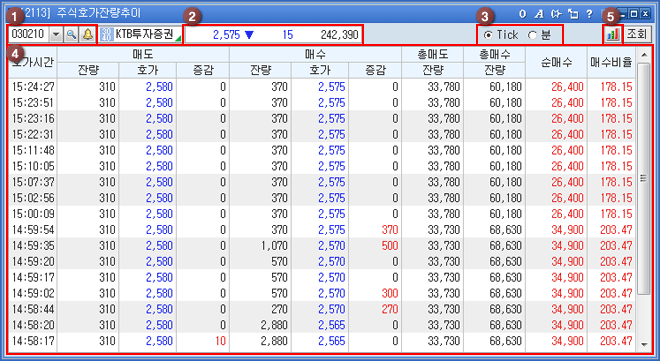Click the 030210 stock code field
The image size is (660, 361).
pyautogui.click(x=29, y=35)
